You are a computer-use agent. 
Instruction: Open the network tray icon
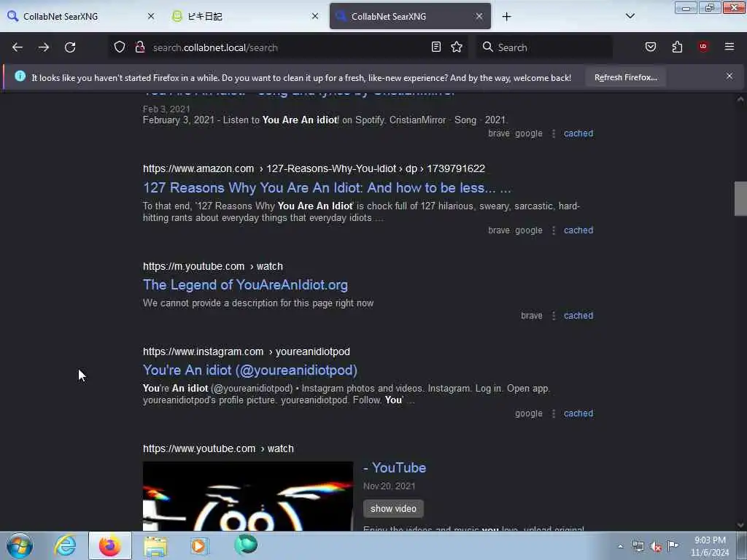(x=638, y=546)
